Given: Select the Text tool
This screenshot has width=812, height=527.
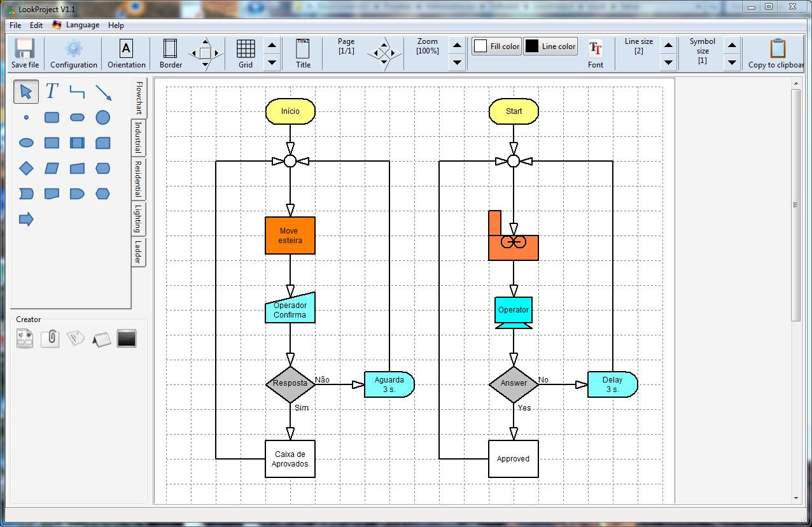Looking at the screenshot, I should (52, 92).
